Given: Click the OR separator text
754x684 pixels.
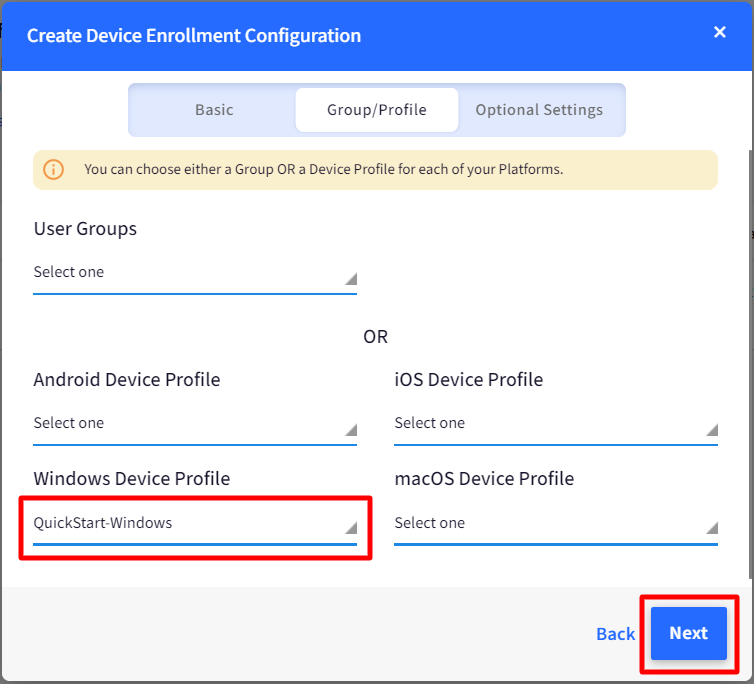Looking at the screenshot, I should (x=375, y=337).
